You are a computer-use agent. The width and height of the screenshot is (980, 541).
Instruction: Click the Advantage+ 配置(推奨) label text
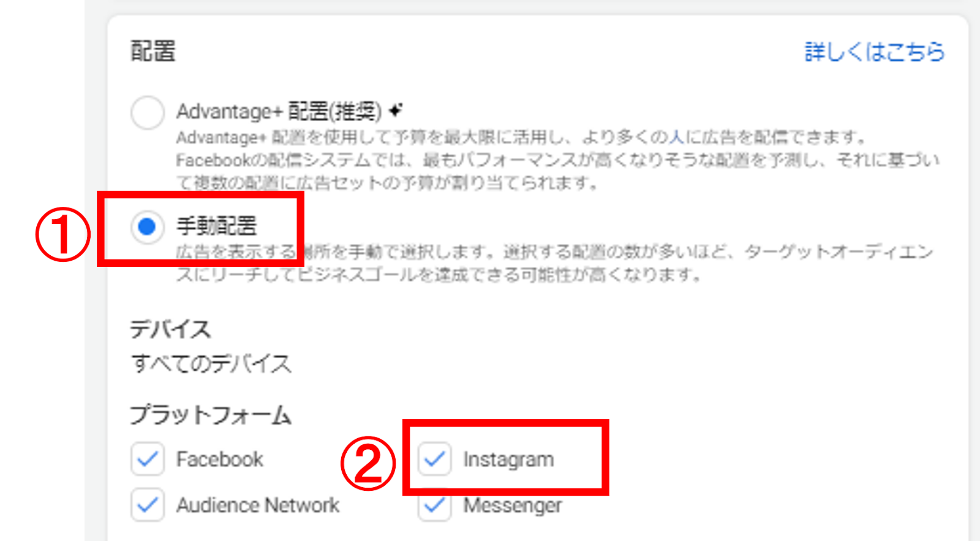[x=279, y=111]
